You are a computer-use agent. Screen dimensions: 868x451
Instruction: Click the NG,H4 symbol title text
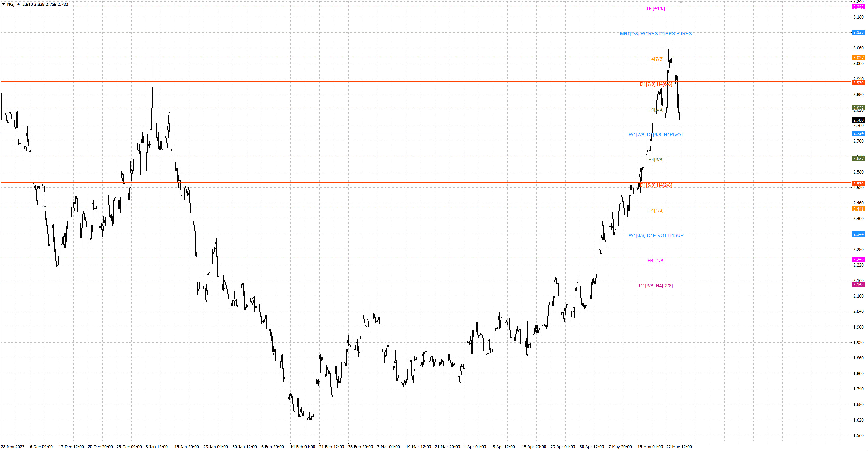pos(14,4)
